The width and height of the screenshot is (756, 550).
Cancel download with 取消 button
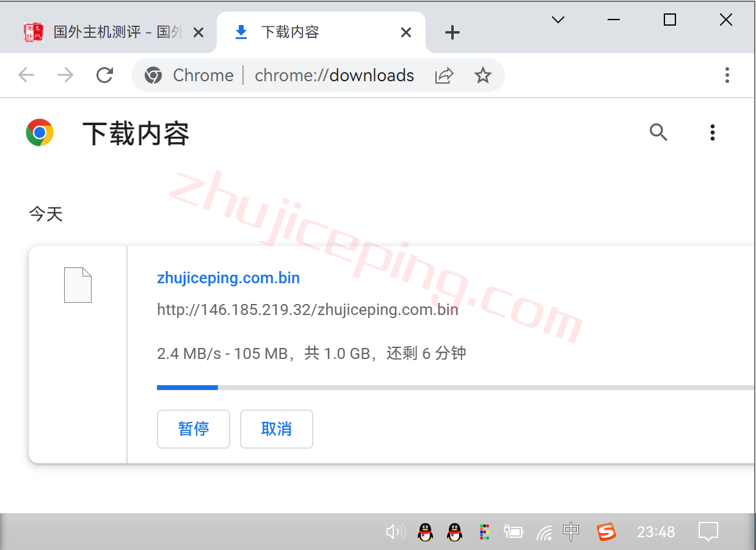tap(277, 429)
